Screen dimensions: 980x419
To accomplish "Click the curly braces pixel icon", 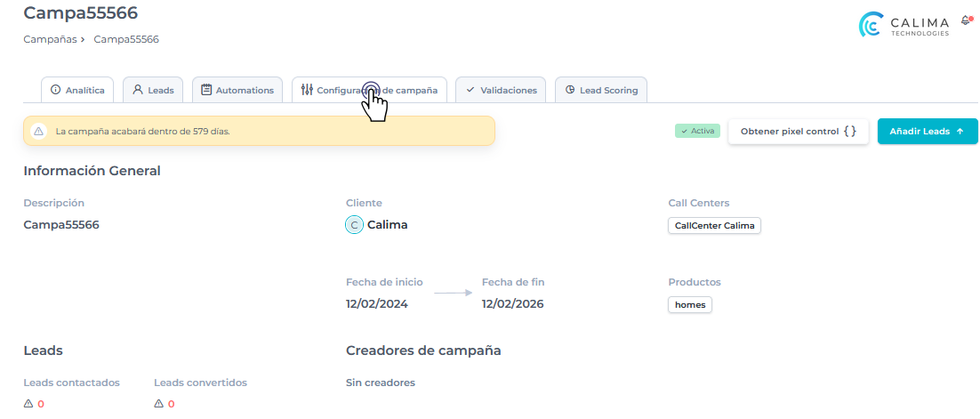I will pyautogui.click(x=850, y=132).
